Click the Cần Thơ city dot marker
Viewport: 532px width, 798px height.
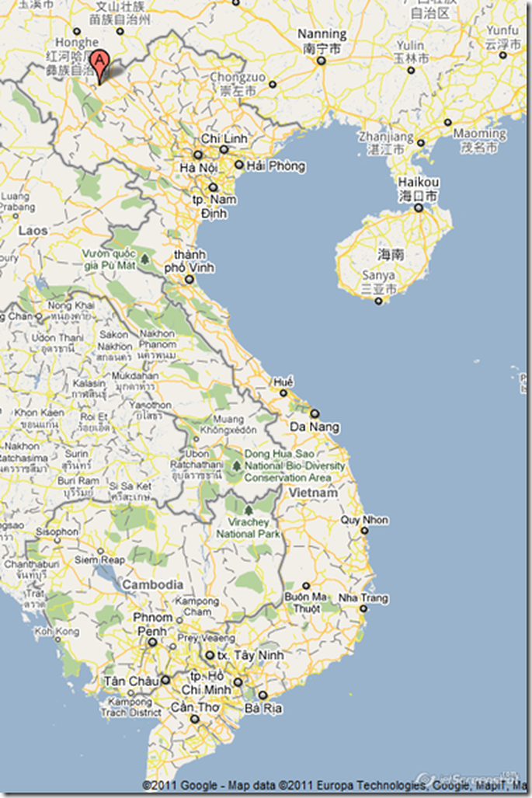pyautogui.click(x=195, y=720)
